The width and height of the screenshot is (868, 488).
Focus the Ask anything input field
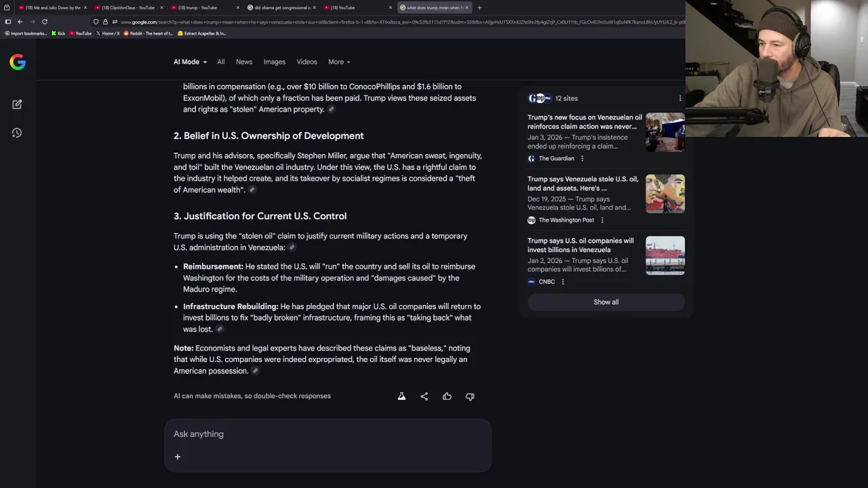point(328,434)
